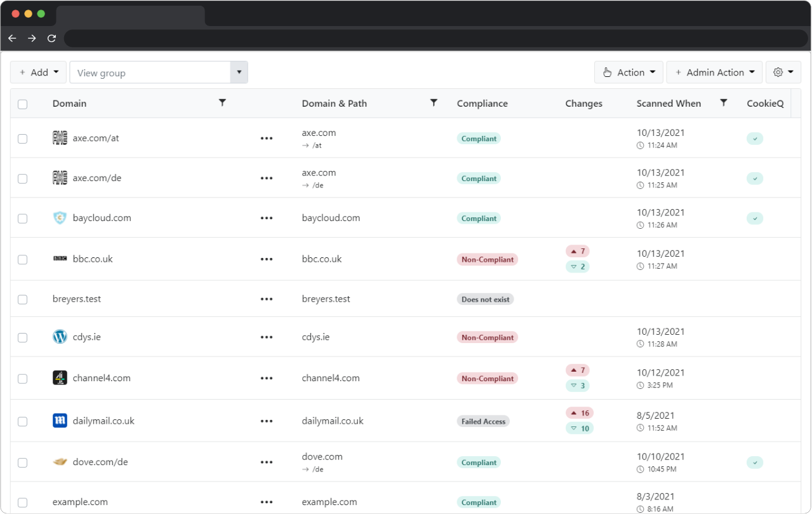The image size is (812, 514).
Task: Click the browser reload icon
Action: 52,38
